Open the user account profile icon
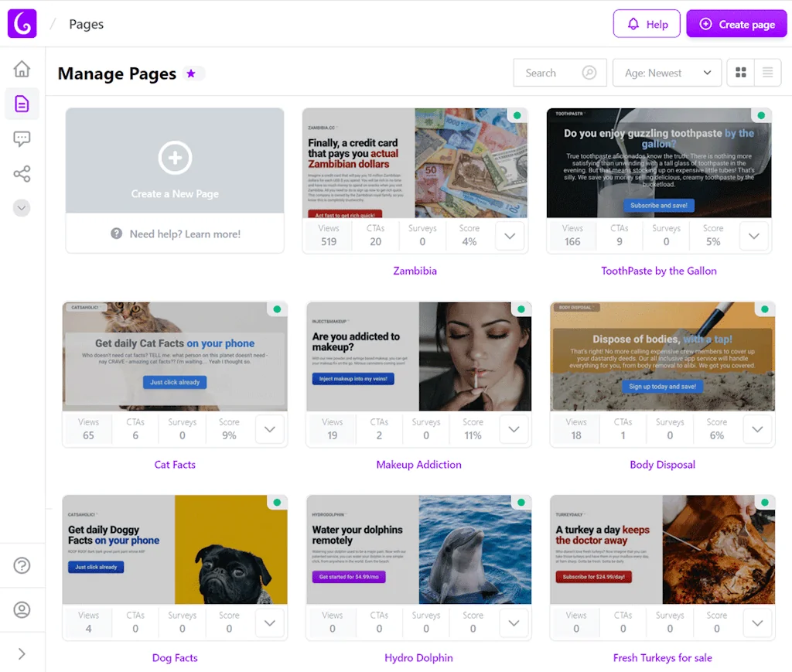The width and height of the screenshot is (792, 672). [22, 609]
